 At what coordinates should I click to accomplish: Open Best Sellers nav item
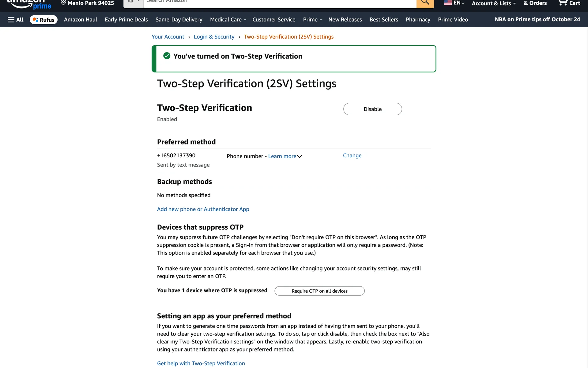click(x=383, y=20)
